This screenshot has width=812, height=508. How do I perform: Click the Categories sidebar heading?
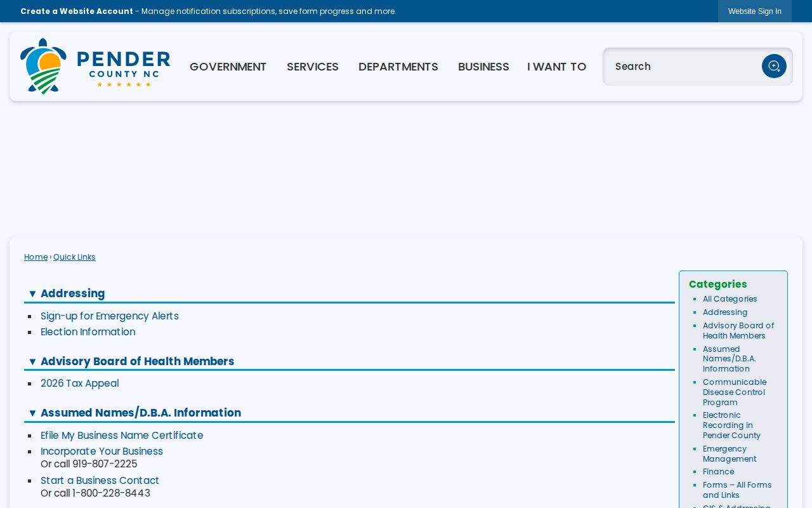[718, 284]
